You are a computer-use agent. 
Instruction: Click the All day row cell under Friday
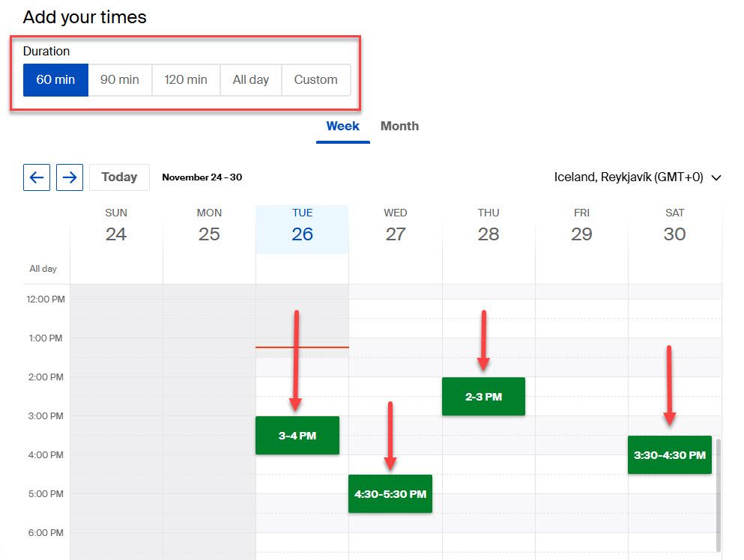click(581, 268)
